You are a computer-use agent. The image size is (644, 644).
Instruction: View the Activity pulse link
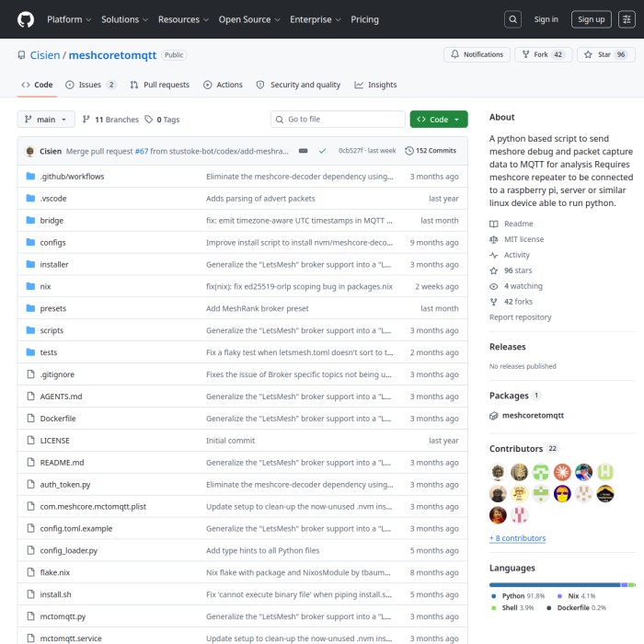510,255
